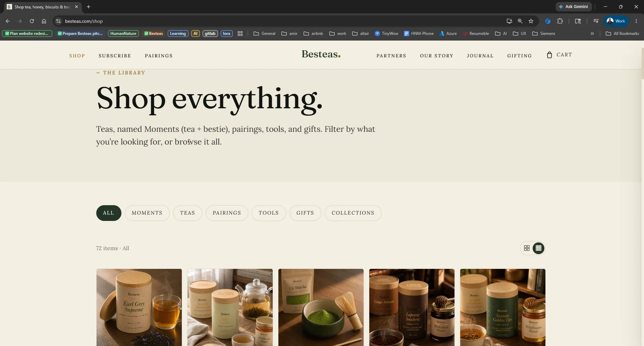644x346 pixels.
Task: Open the All Bookmarks folder
Action: coord(623,34)
